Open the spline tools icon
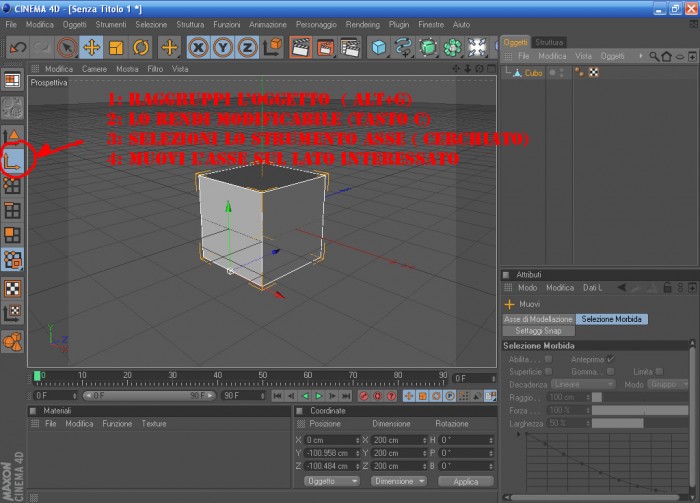The image size is (700, 503). click(x=404, y=47)
